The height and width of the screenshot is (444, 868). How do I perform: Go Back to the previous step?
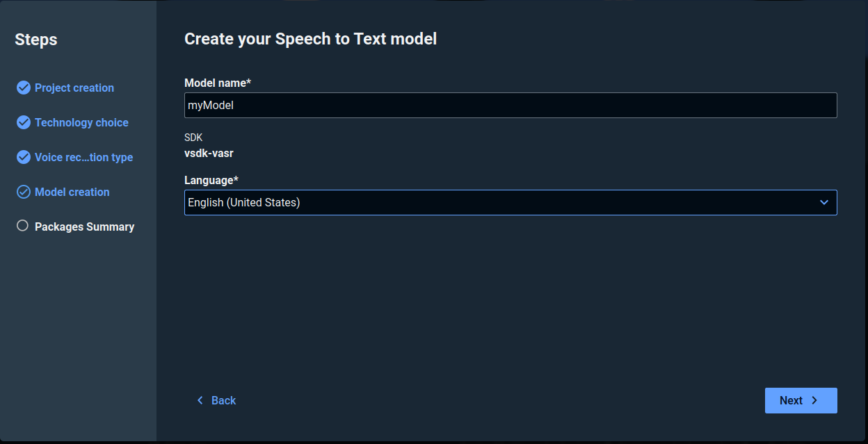223,400
